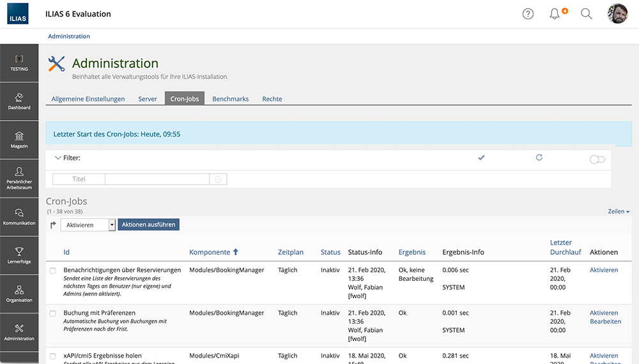This screenshot has height=364, width=639.
Task: Toggle the filter switch on
Action: point(597,159)
